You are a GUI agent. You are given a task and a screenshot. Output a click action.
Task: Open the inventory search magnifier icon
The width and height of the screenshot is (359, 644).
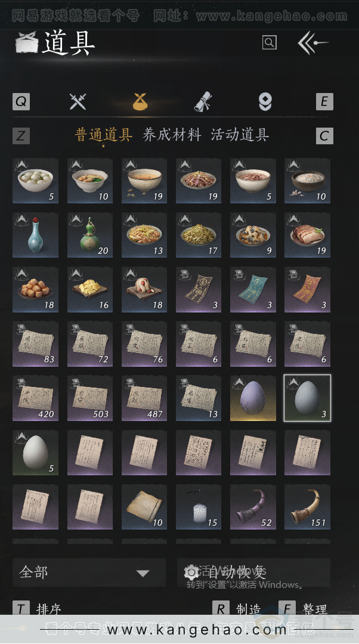tap(270, 42)
